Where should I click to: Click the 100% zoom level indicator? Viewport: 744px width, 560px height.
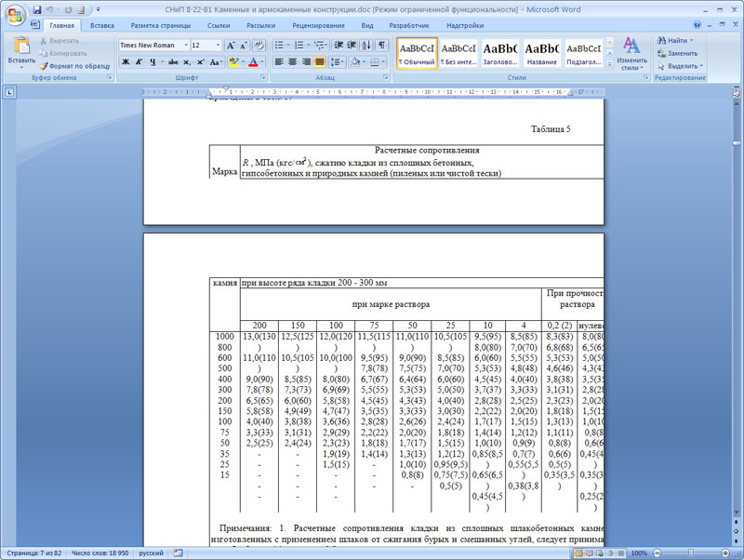point(639,553)
